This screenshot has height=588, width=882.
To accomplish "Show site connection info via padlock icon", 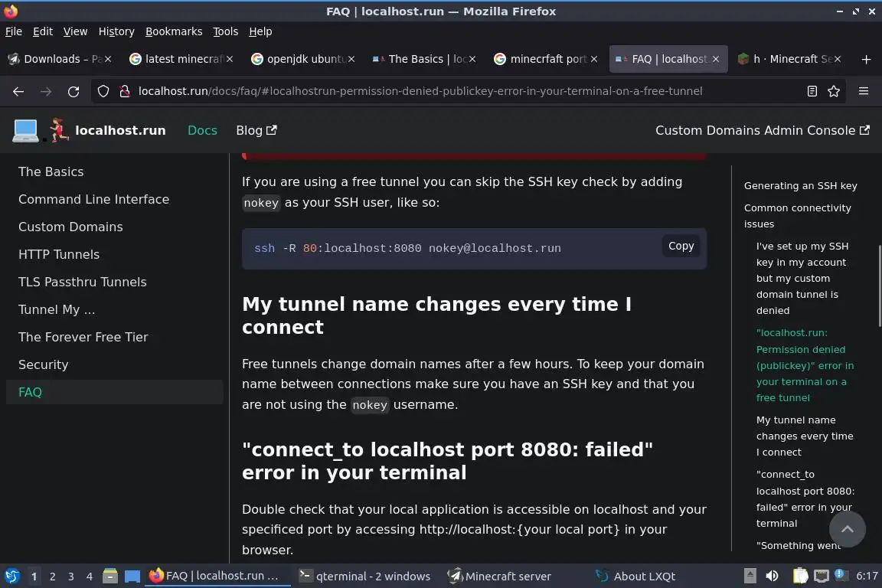I will (124, 91).
